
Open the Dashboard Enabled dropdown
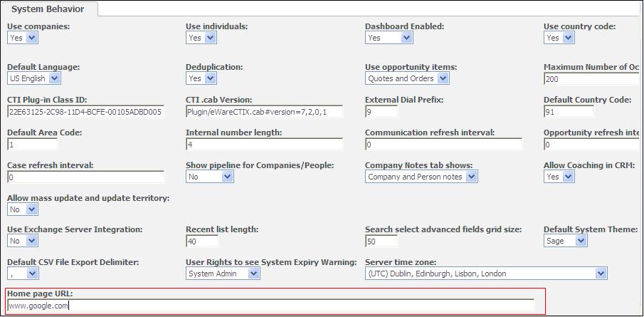(x=389, y=38)
